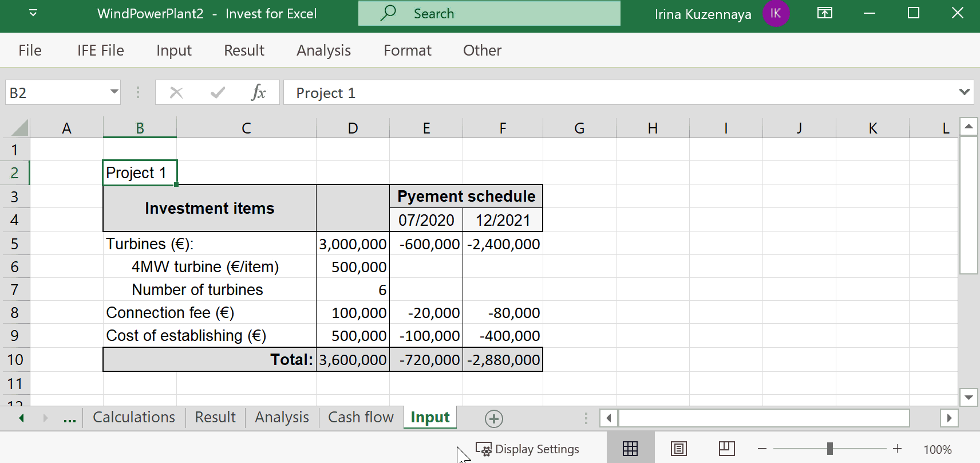Click Ribbon Display Options icon
The width and height of the screenshot is (980, 463).
[x=825, y=13]
